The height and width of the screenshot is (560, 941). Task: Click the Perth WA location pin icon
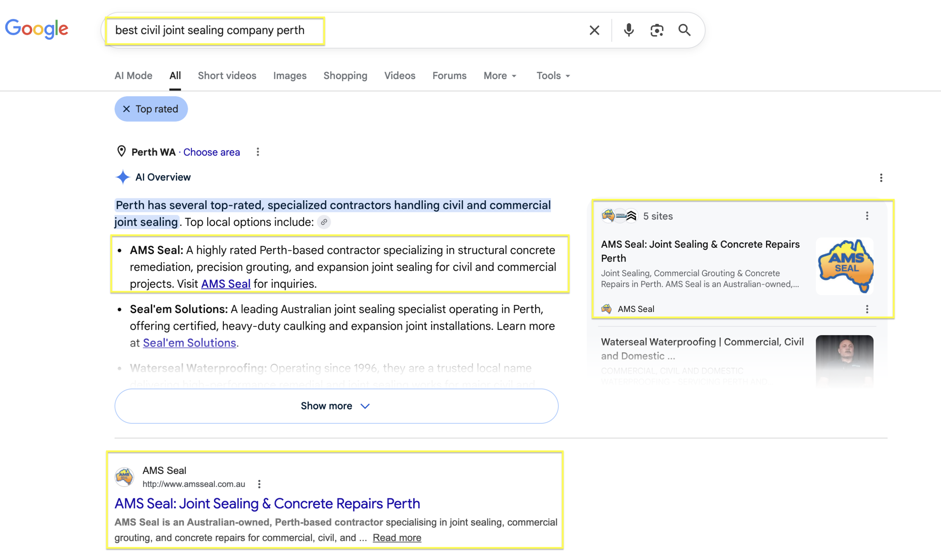pyautogui.click(x=121, y=151)
